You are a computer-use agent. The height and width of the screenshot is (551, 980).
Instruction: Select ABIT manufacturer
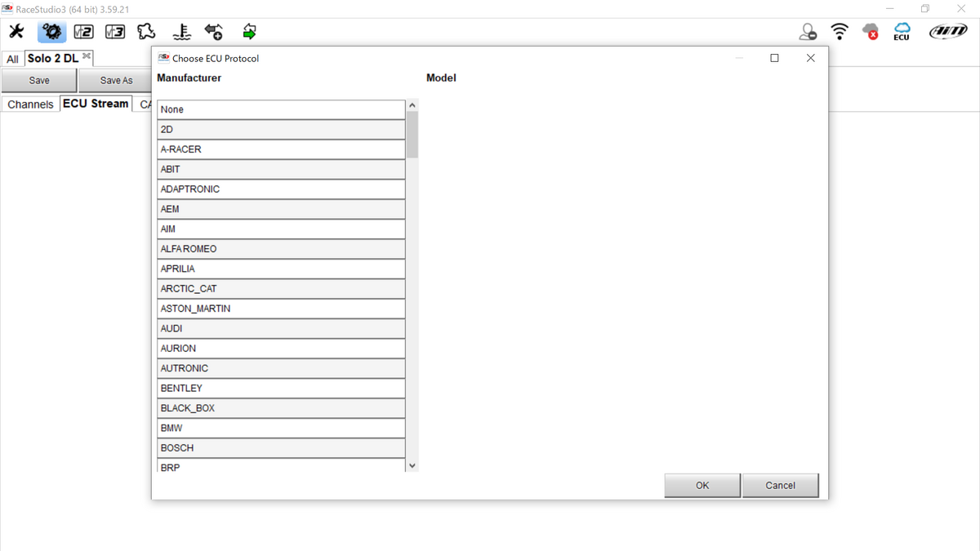pyautogui.click(x=281, y=169)
